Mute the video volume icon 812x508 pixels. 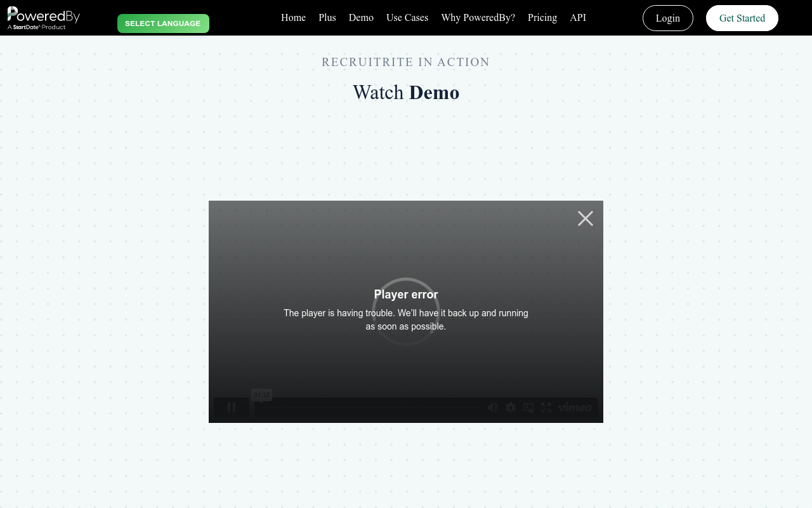[x=493, y=408]
